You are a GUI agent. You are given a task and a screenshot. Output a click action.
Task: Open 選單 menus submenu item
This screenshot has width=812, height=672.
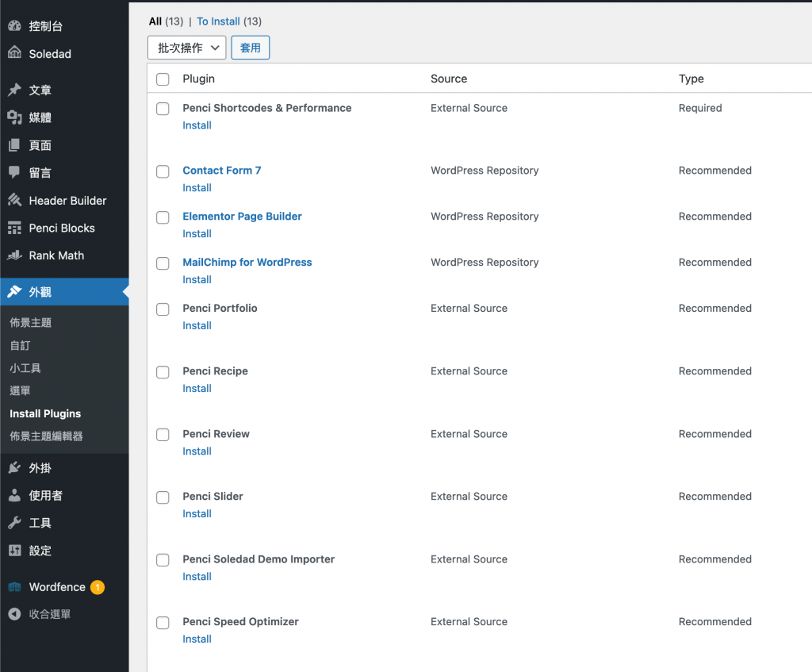coord(20,390)
